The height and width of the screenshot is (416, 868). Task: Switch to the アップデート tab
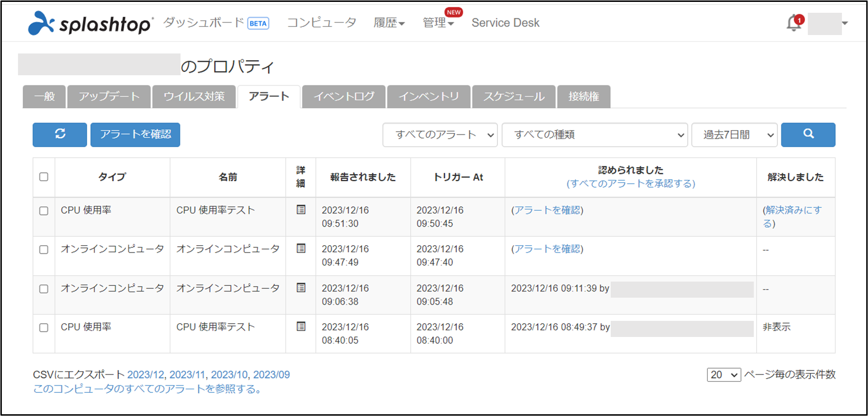[x=109, y=97]
